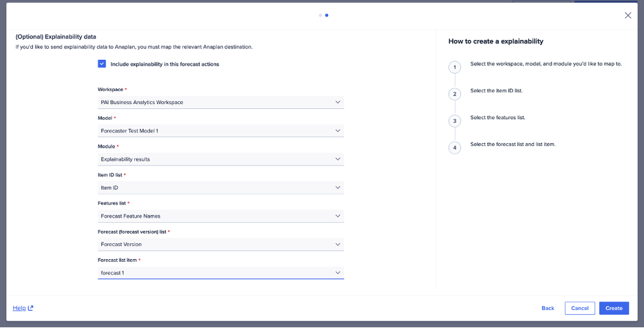Close the explainability dialog with X icon
The image size is (644, 328).
coord(627,15)
